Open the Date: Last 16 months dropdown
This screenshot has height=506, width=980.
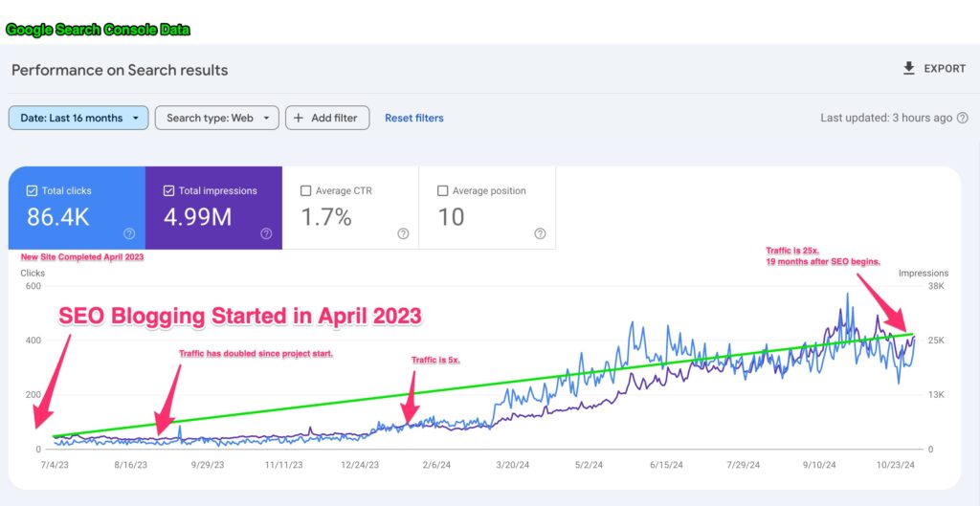pos(78,118)
